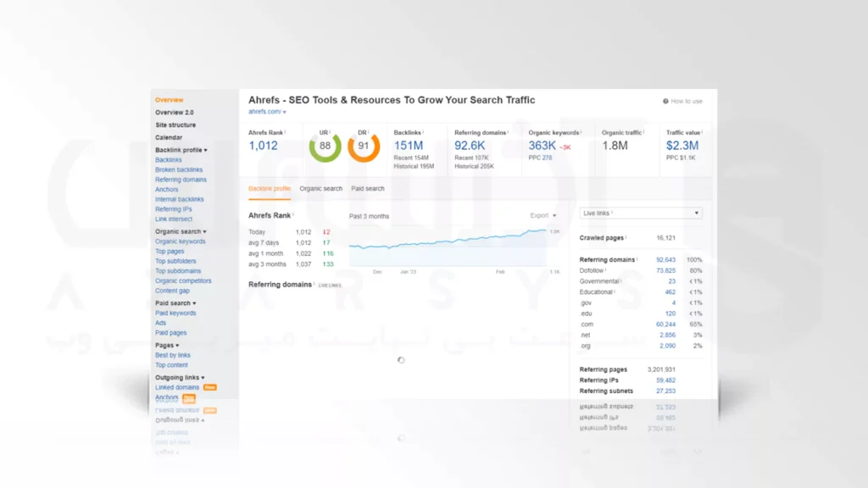Open Site structure in the sidebar
This screenshot has width=868, height=488.
175,125
